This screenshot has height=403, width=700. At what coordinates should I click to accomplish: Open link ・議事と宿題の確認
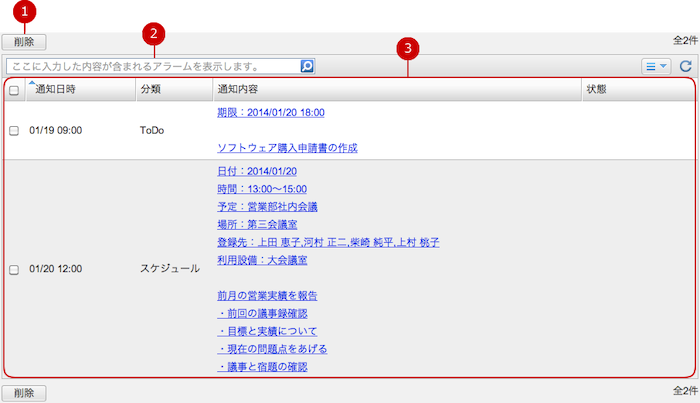click(x=262, y=367)
